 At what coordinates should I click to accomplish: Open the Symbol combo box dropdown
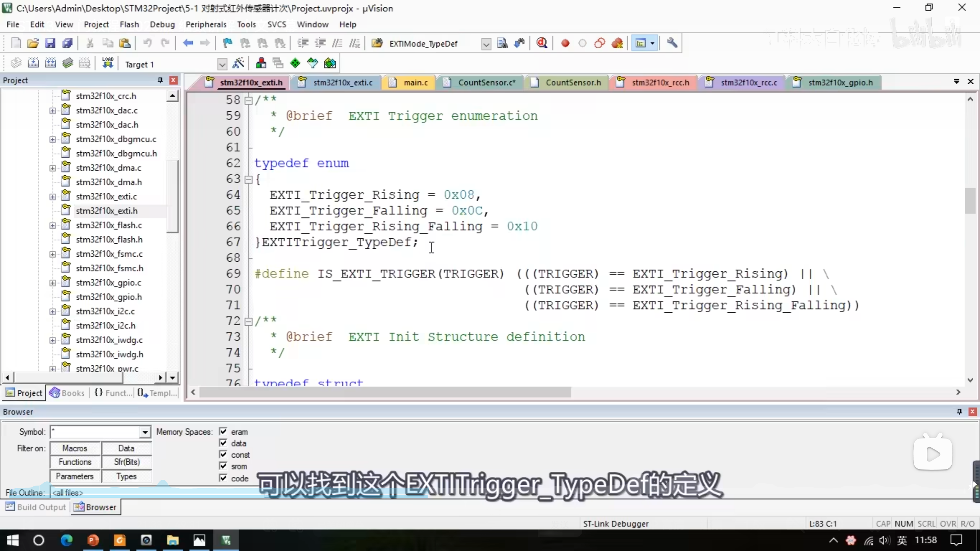click(145, 432)
